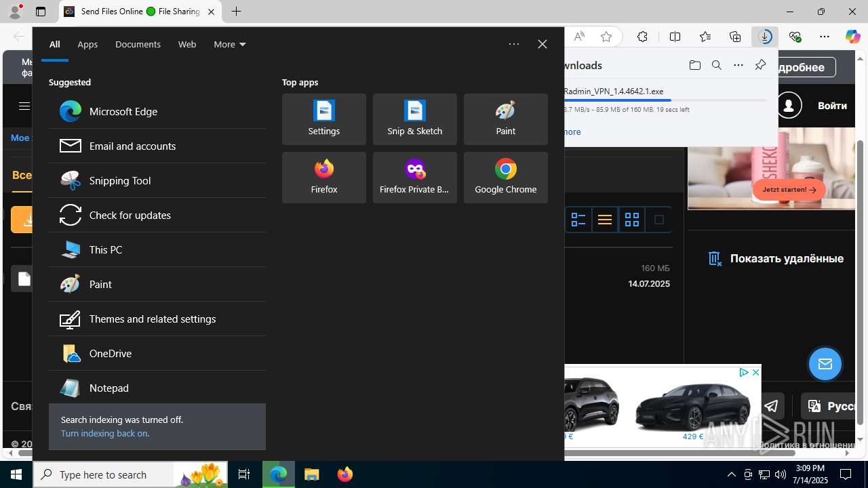This screenshot has width=868, height=488.
Task: Open the notification center on taskbar
Action: [x=846, y=474]
